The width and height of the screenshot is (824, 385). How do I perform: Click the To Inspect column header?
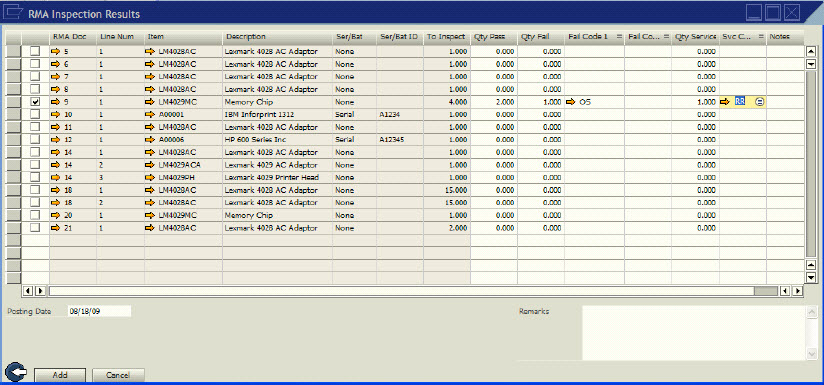point(447,37)
